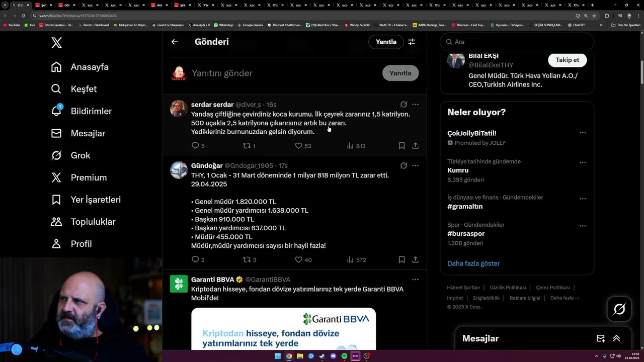Screen dimensions: 644x362
Task: Expand 'Daha fazla' footer options
Action: tap(565, 298)
